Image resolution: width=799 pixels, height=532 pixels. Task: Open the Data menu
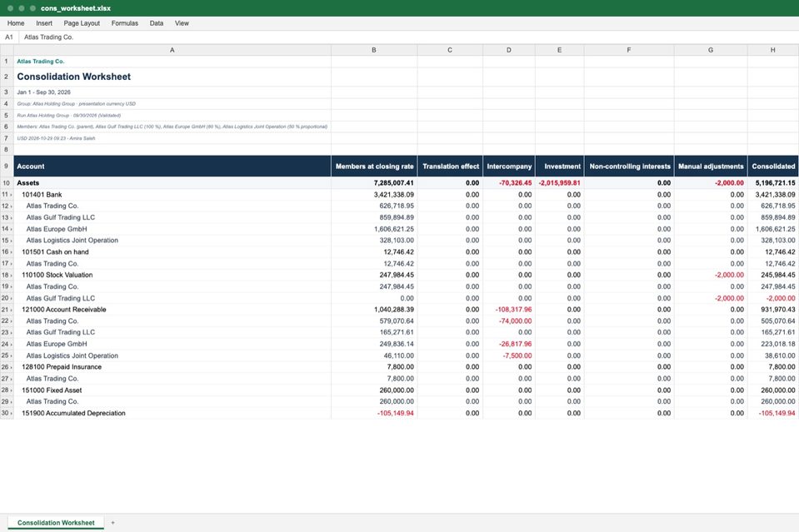click(x=157, y=23)
